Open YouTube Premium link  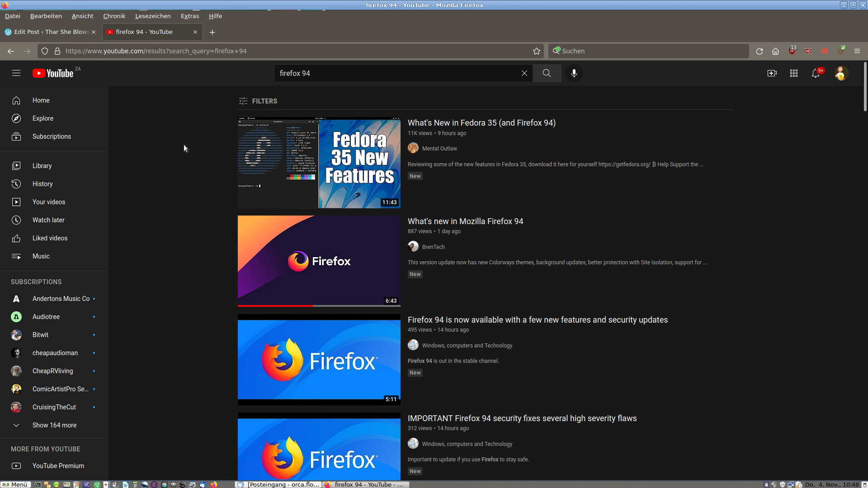53,466
